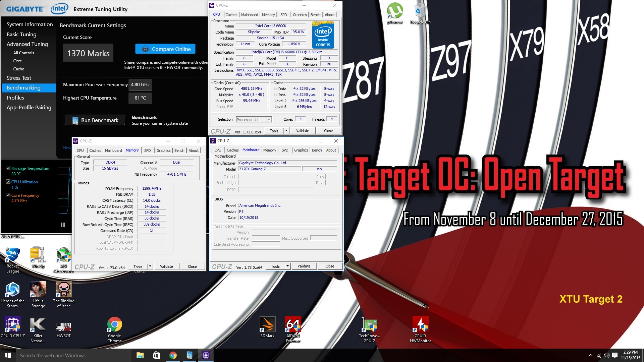
Task: Click the 1370 Marks score
Action: pyautogui.click(x=88, y=53)
